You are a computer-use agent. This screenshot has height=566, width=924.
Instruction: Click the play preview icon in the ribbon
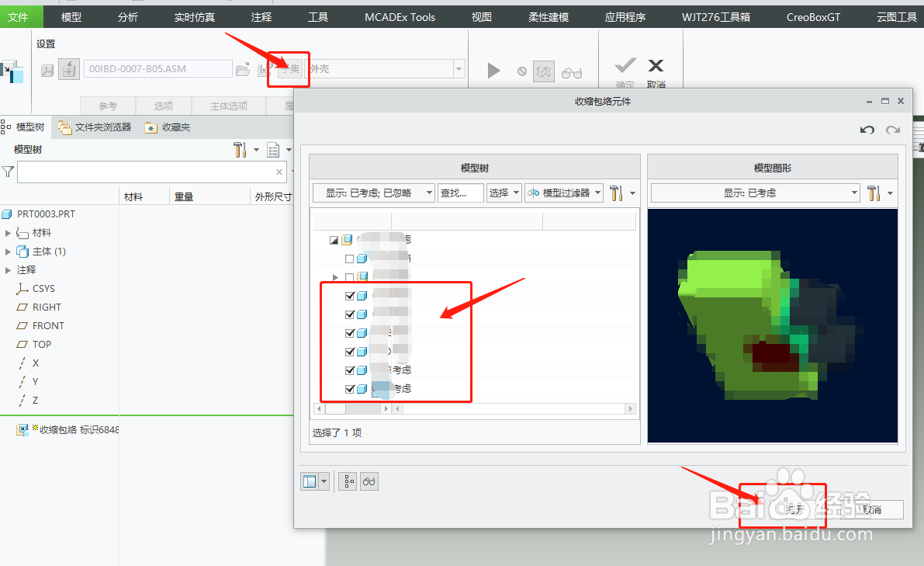tap(494, 71)
